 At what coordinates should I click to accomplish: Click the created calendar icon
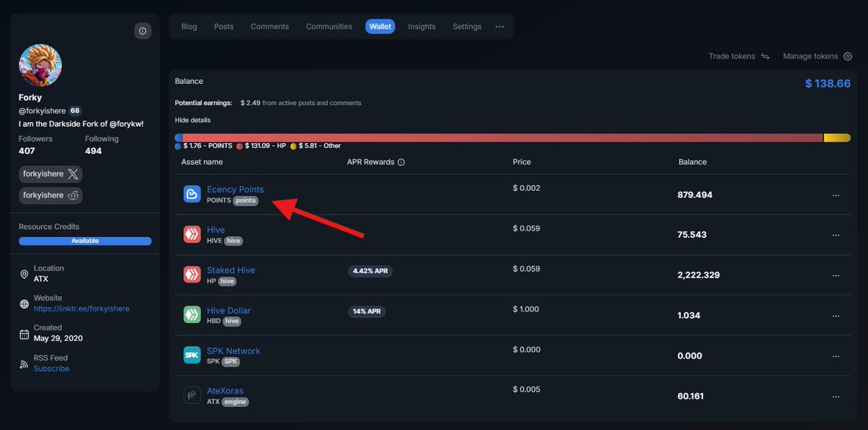coord(24,334)
